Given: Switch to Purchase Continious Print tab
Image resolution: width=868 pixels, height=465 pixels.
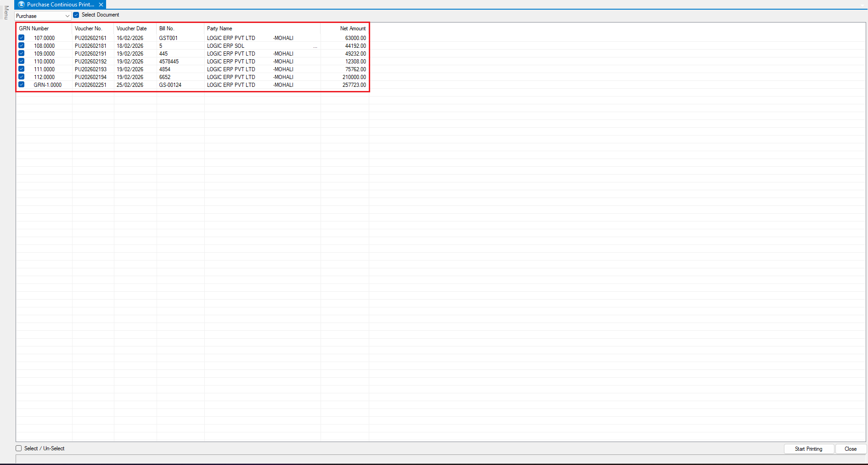Looking at the screenshot, I should [x=60, y=5].
